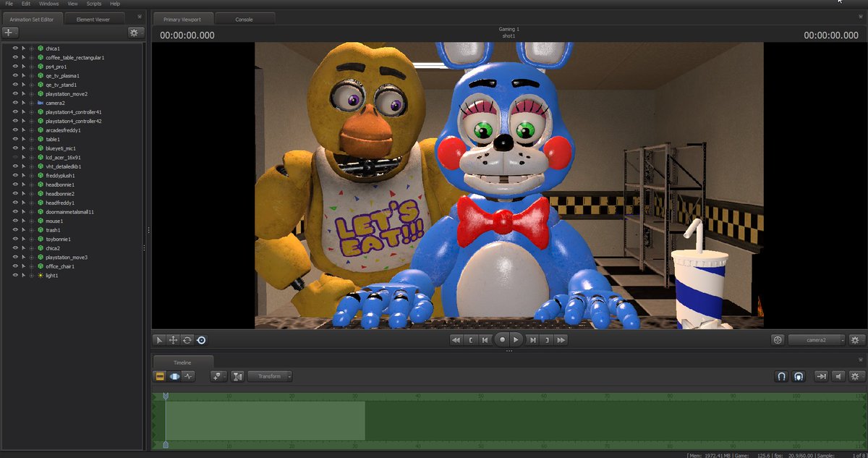Select blueyeti_mic1 in the list

click(x=61, y=148)
